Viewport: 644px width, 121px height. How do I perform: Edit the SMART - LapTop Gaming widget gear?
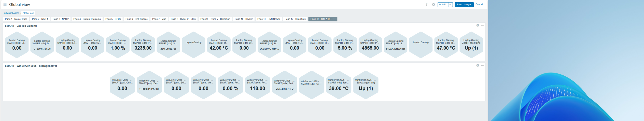coord(478,25)
